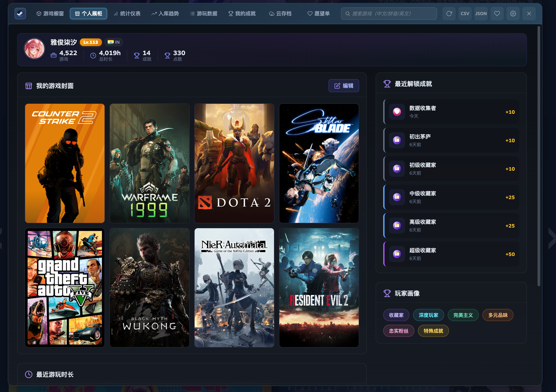Click the 最近游玩时长 section heading

click(55, 375)
